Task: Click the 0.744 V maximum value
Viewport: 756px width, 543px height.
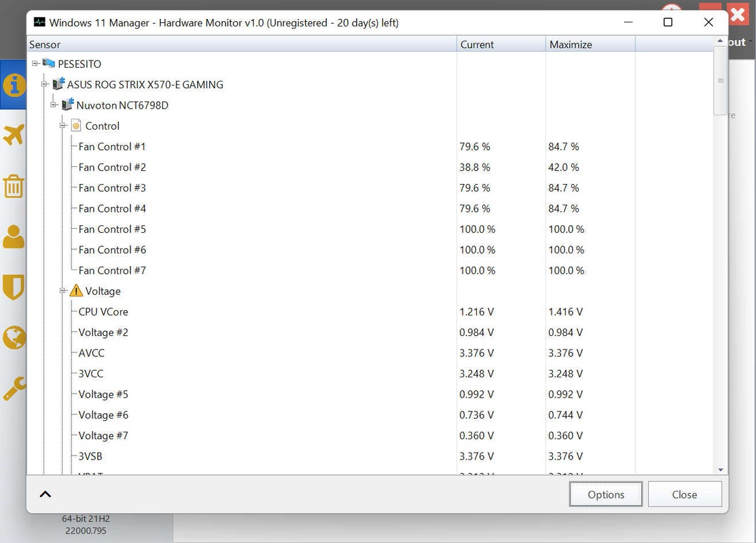Action: point(565,415)
